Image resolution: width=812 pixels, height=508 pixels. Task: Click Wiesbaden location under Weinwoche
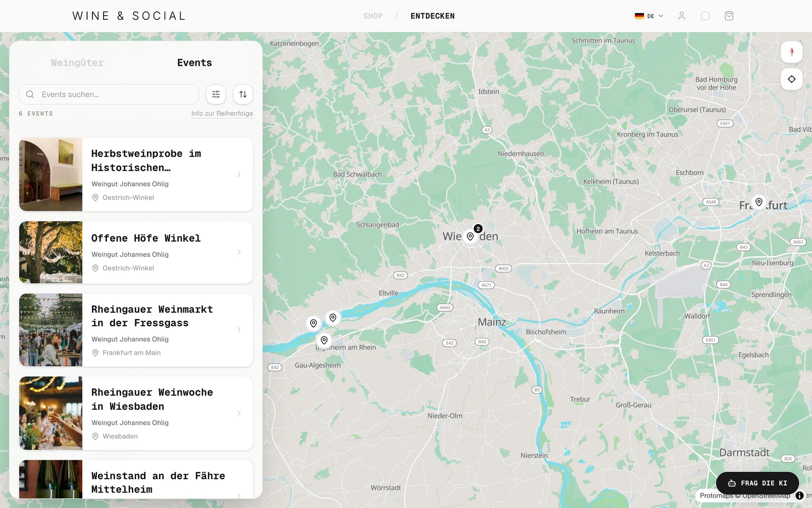(x=120, y=436)
